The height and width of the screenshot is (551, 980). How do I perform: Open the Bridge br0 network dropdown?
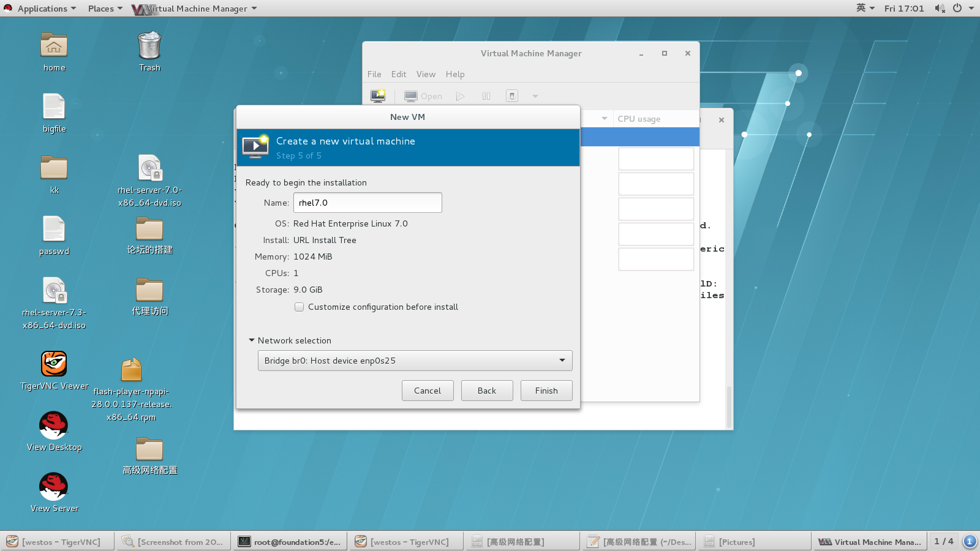tap(415, 361)
